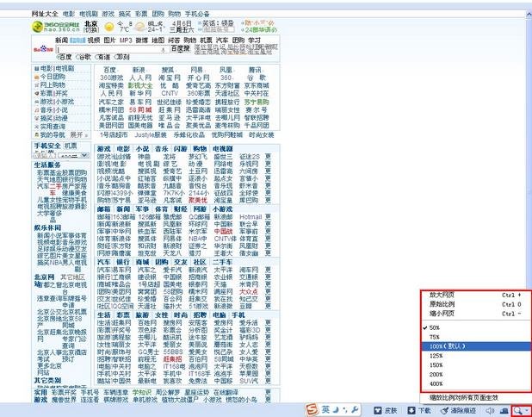Select the fourth radio button after 有道
Viewport: 532px width, 417px height.
tap(116, 57)
